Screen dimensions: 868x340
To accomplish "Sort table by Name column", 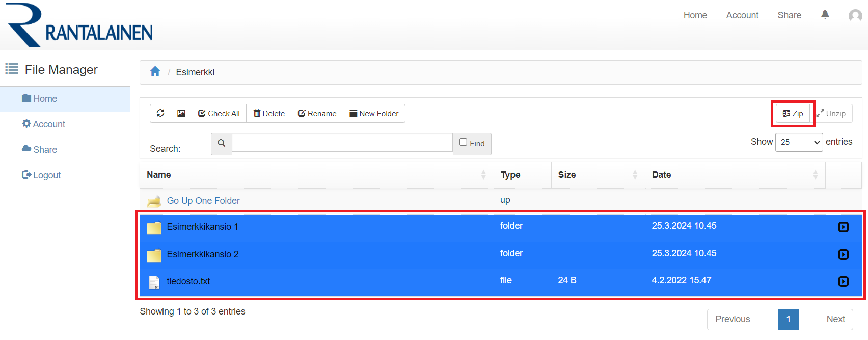I will (x=316, y=175).
